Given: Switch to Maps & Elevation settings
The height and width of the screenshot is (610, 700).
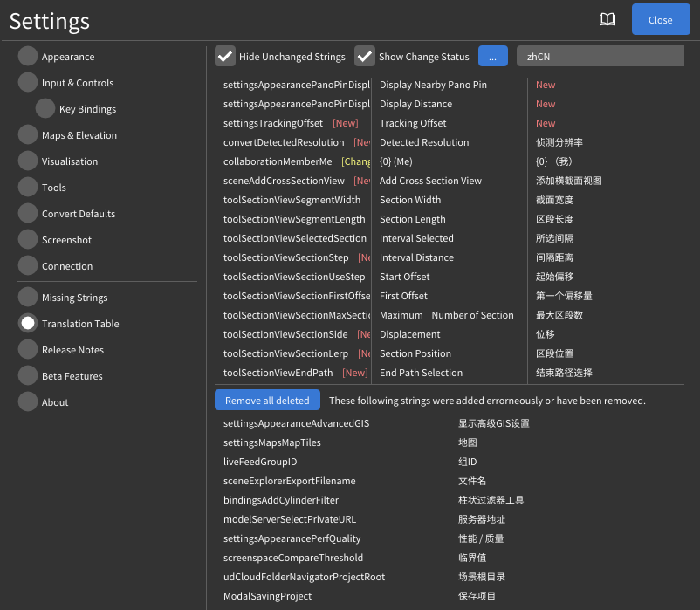Looking at the screenshot, I should [x=79, y=135].
